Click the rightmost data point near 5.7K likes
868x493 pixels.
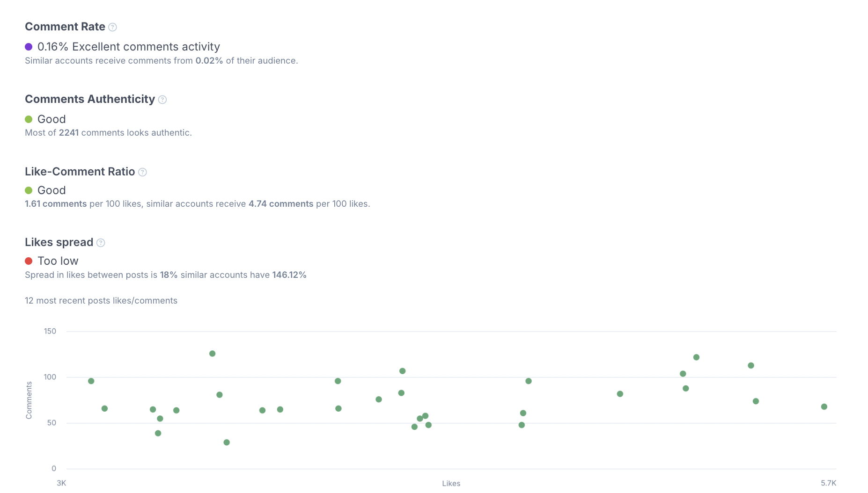click(824, 407)
